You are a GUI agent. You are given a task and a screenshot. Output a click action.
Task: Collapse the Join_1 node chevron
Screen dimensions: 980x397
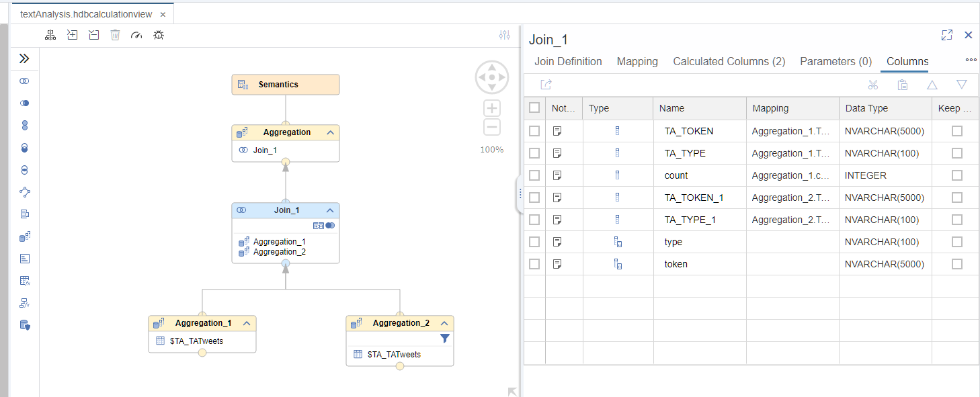pyautogui.click(x=330, y=210)
